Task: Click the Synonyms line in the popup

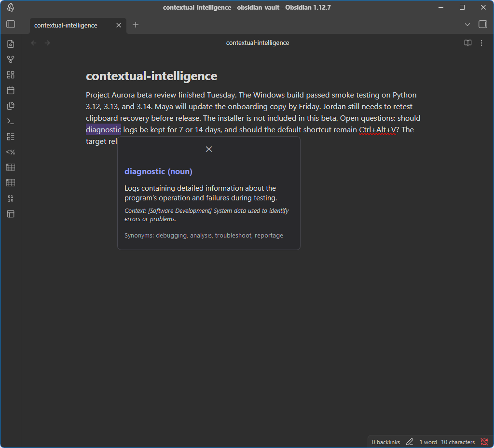Action: coord(204,236)
